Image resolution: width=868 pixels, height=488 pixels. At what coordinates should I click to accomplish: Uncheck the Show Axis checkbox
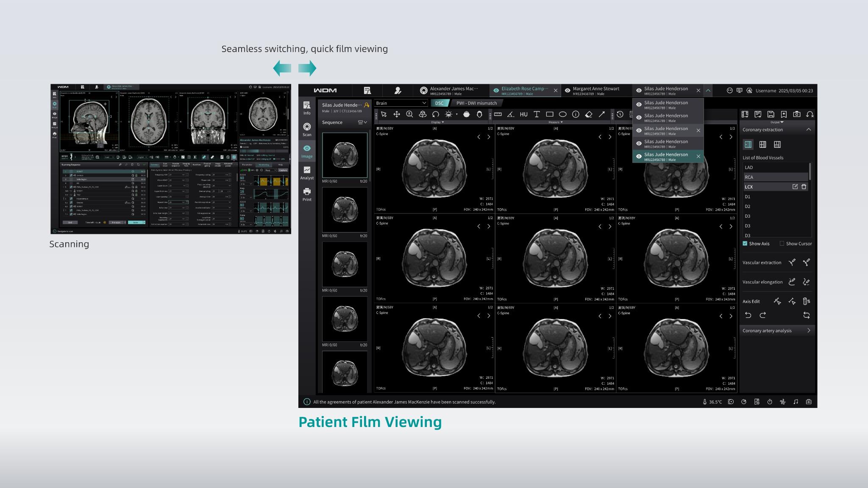coord(745,244)
